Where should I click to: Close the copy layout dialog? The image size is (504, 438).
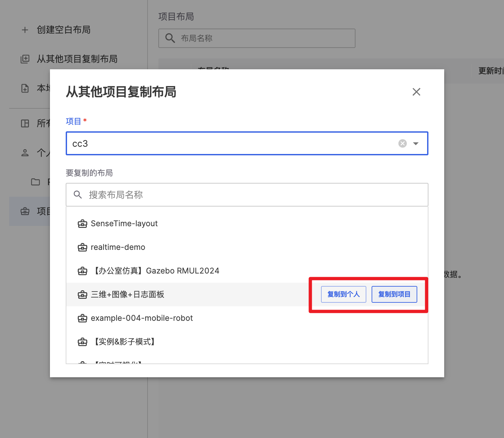(416, 92)
